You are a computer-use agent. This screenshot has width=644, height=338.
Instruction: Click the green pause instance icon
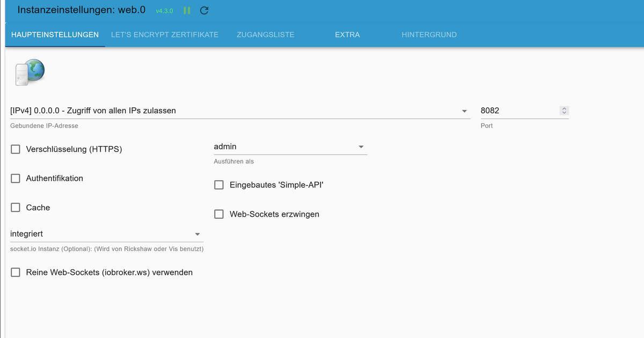coord(187,11)
